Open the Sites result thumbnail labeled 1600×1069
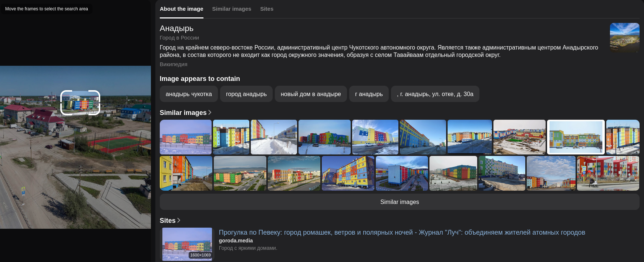Viewport: 644px width, 262px height. pos(187,244)
